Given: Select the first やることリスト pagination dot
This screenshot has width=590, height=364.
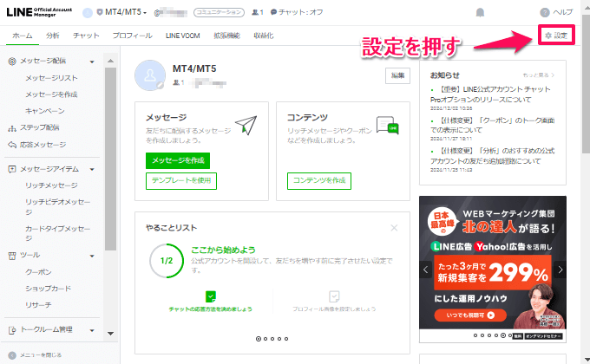Looking at the screenshot, I should click(259, 339).
